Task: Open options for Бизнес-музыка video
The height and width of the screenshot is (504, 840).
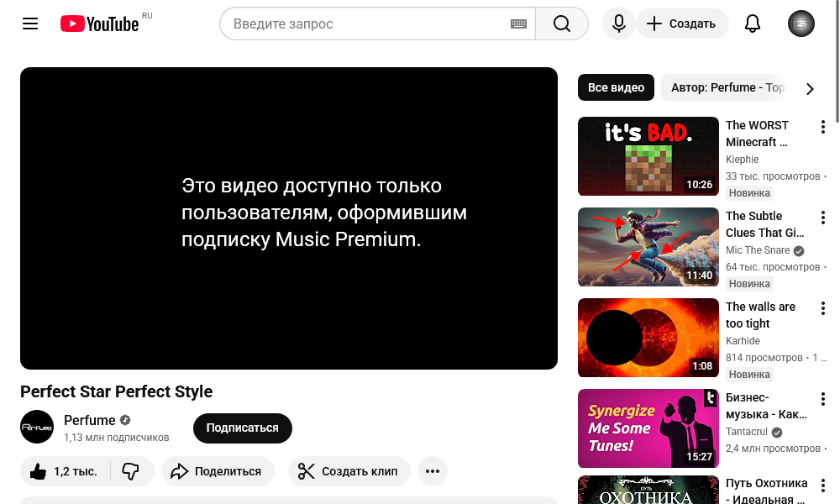Action: pyautogui.click(x=823, y=398)
